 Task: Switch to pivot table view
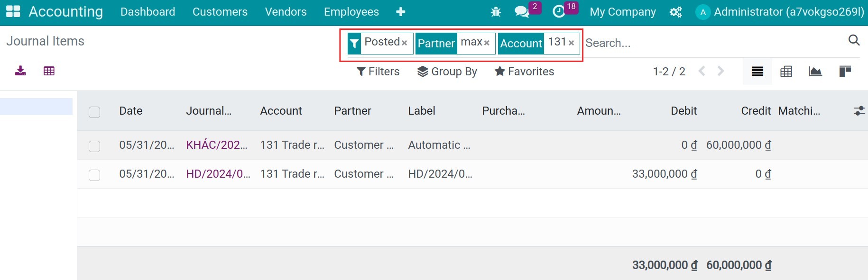(x=786, y=72)
